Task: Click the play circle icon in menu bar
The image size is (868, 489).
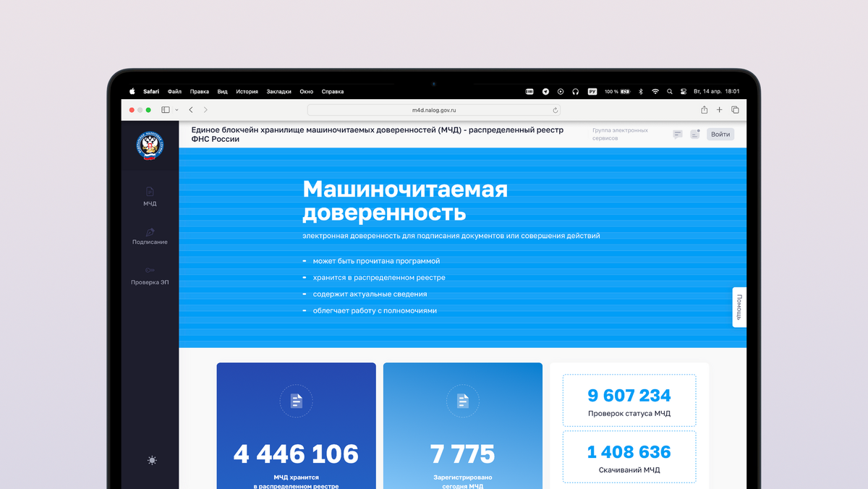Action: coord(561,92)
